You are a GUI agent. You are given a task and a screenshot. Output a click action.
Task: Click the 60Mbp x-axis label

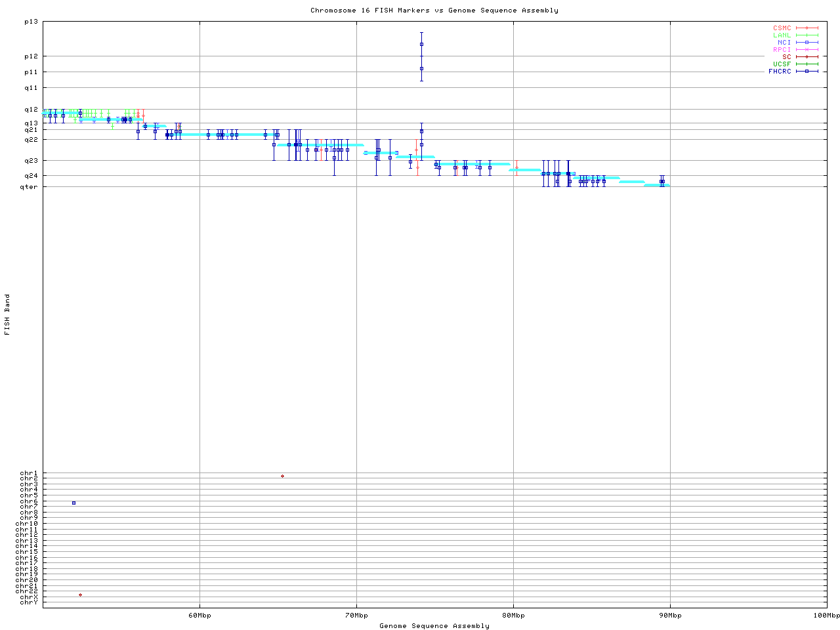199,616
